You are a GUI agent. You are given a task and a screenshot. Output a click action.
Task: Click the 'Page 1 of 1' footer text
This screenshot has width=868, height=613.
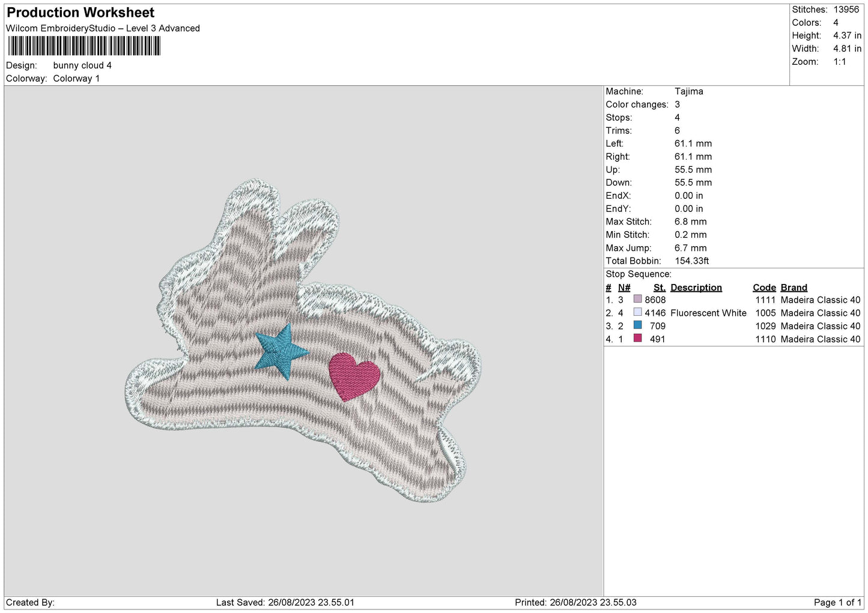(837, 603)
